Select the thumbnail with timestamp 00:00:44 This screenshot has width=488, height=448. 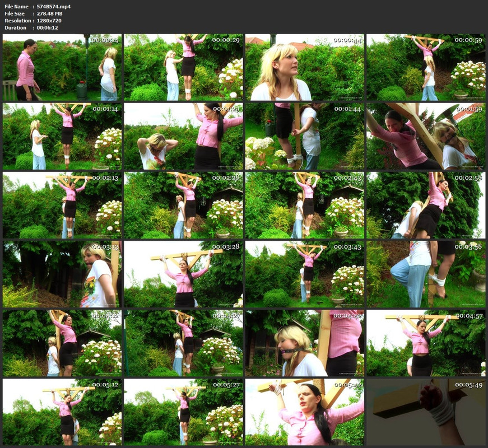point(305,67)
